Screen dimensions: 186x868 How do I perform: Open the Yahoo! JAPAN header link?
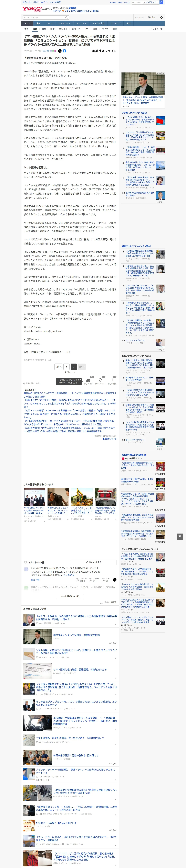pyautogui.click(x=116, y=2)
